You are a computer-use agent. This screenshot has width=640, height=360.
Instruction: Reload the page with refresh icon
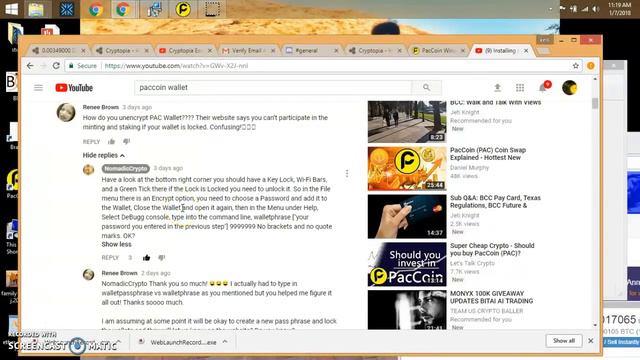[56, 66]
